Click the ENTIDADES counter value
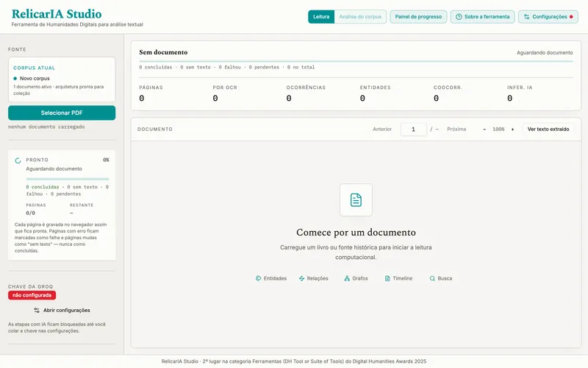Image resolution: width=588 pixels, height=368 pixels. click(362, 99)
